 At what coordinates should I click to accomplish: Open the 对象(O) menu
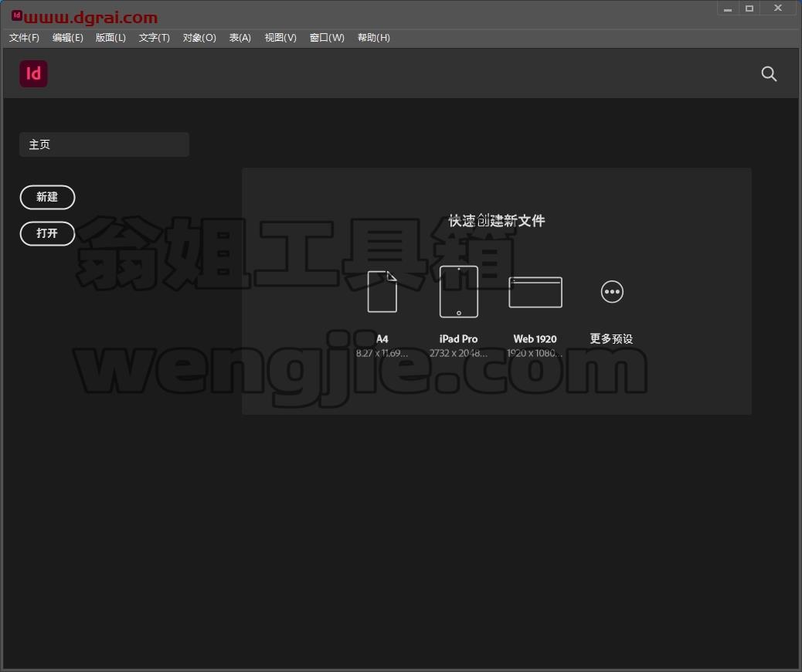pos(199,38)
